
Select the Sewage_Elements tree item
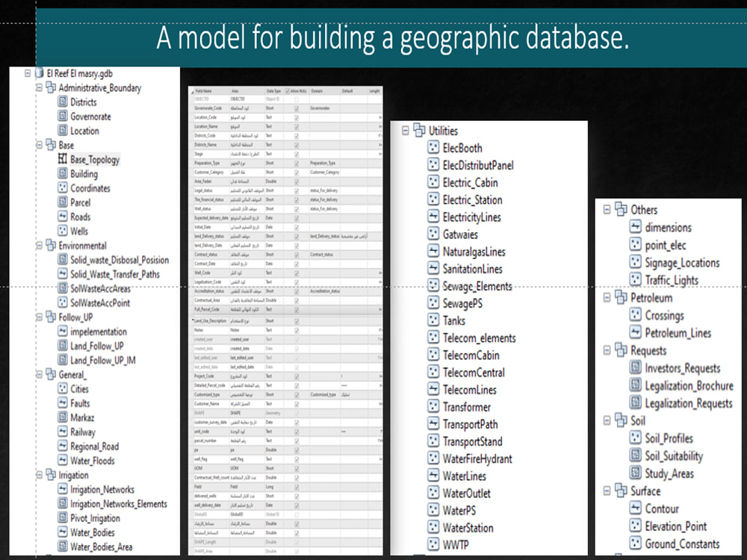coord(477,286)
